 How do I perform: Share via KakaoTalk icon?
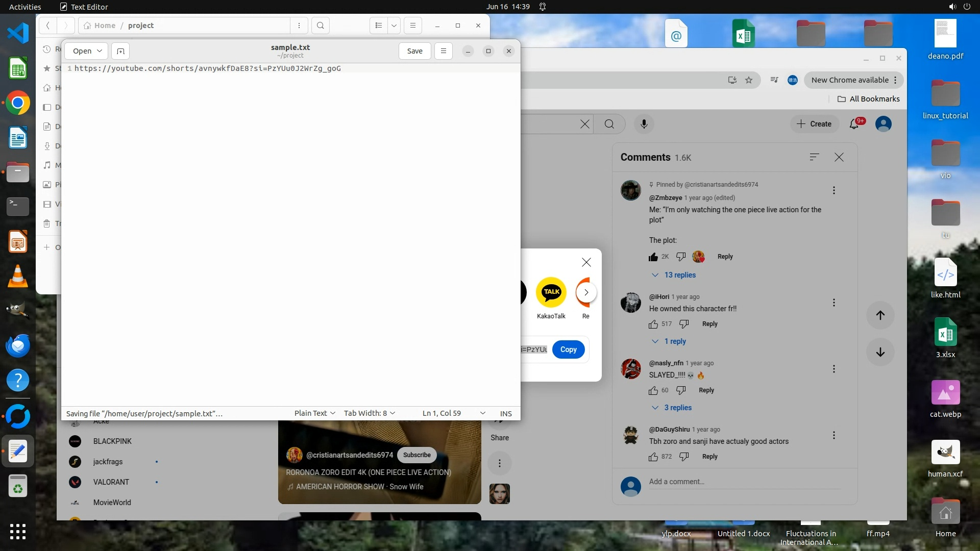tap(551, 293)
